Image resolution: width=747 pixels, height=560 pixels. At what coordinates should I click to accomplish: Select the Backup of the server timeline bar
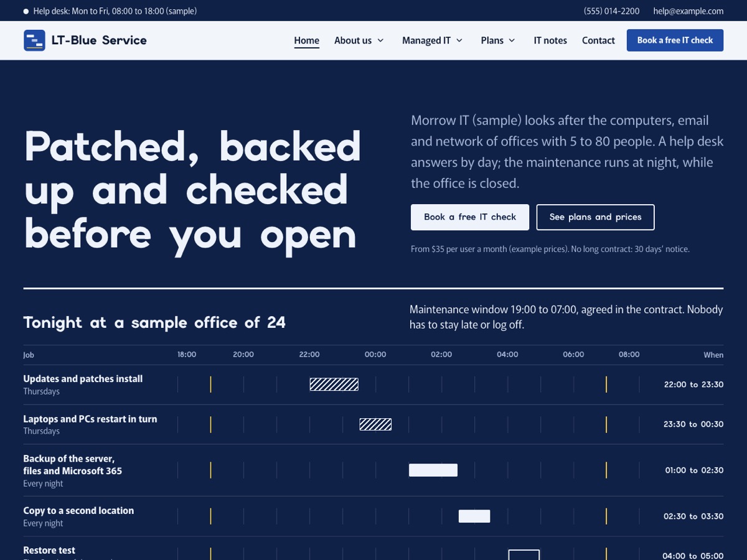[x=433, y=470]
